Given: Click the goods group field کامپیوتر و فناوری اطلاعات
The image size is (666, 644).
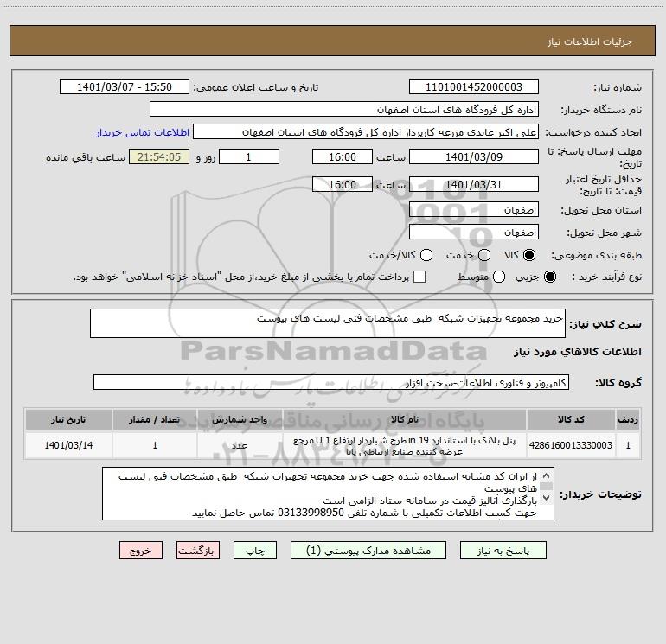Looking at the screenshot, I should click(x=331, y=382).
